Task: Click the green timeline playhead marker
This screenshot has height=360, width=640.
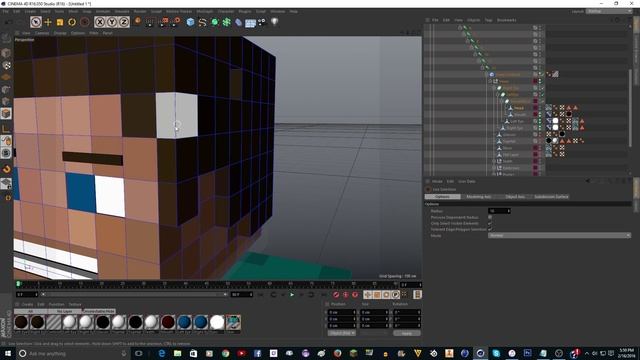Action: tap(18, 284)
